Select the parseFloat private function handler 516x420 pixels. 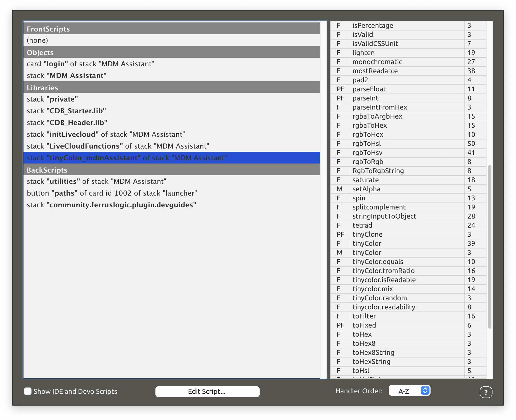pyautogui.click(x=369, y=89)
